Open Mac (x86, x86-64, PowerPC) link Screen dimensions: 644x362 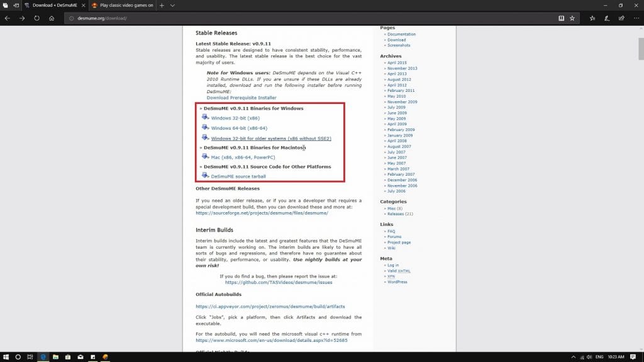243,157
